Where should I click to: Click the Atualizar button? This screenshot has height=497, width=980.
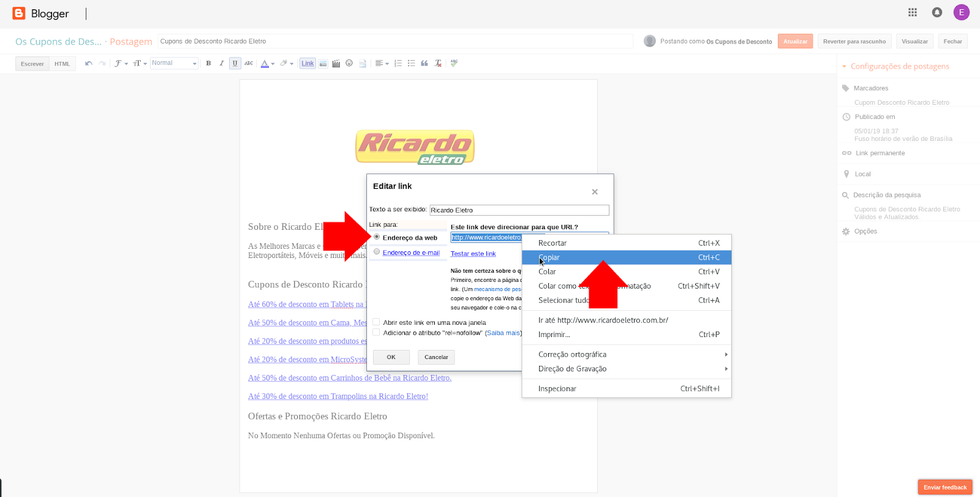(795, 41)
